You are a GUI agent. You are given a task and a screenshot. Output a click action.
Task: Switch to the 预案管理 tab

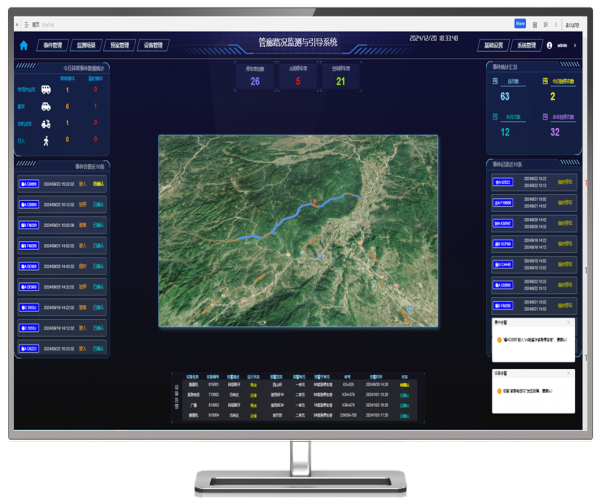[120, 45]
